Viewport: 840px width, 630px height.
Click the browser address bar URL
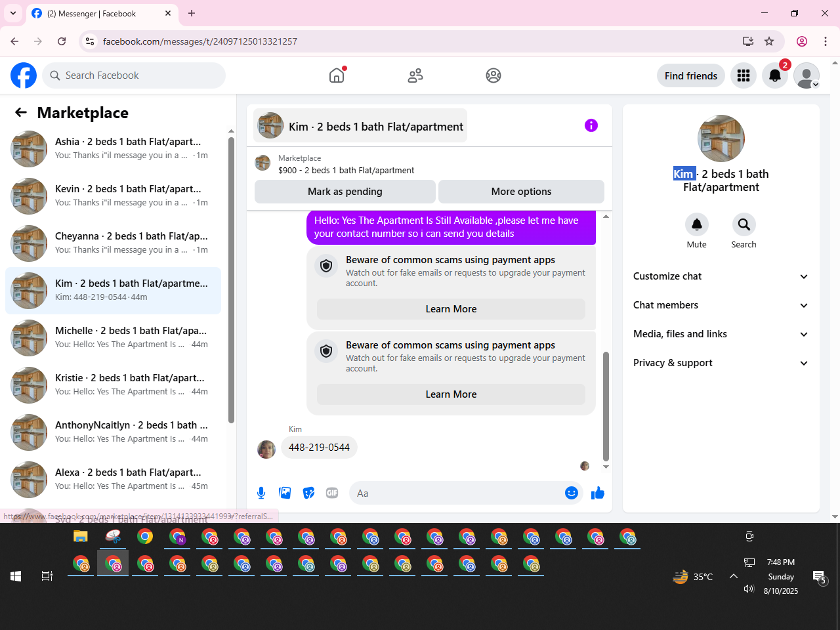click(200, 41)
